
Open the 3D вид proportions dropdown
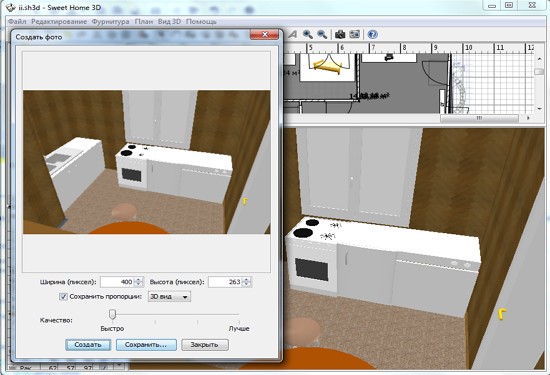pyautogui.click(x=169, y=296)
